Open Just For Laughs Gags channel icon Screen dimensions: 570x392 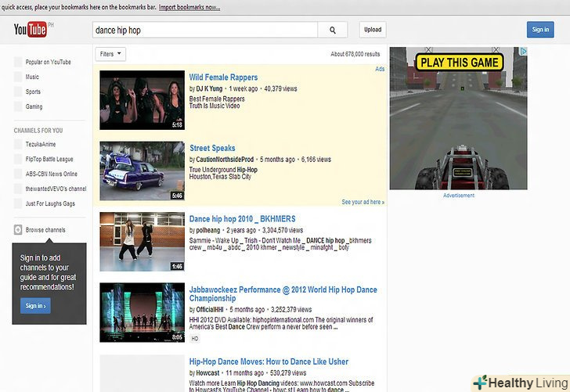tap(18, 203)
